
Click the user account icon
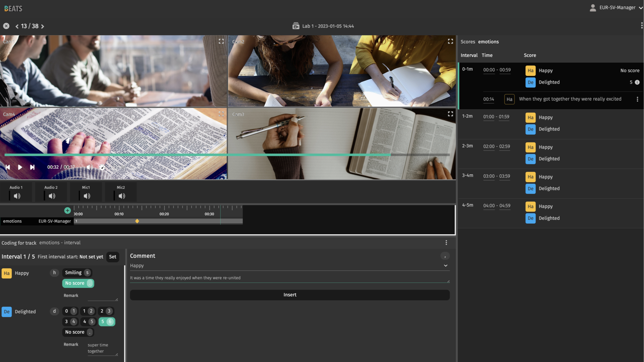click(x=593, y=7)
